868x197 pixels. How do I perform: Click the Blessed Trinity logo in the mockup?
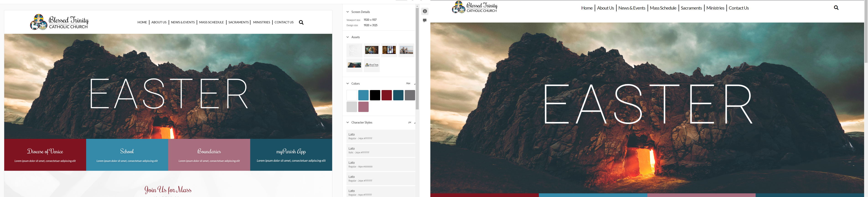tap(59, 22)
